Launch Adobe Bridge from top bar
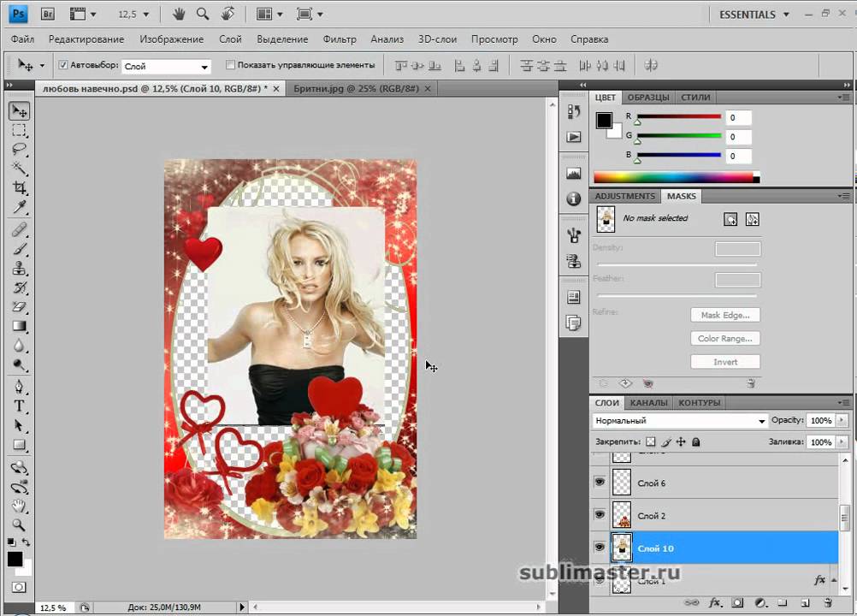 pyautogui.click(x=48, y=15)
